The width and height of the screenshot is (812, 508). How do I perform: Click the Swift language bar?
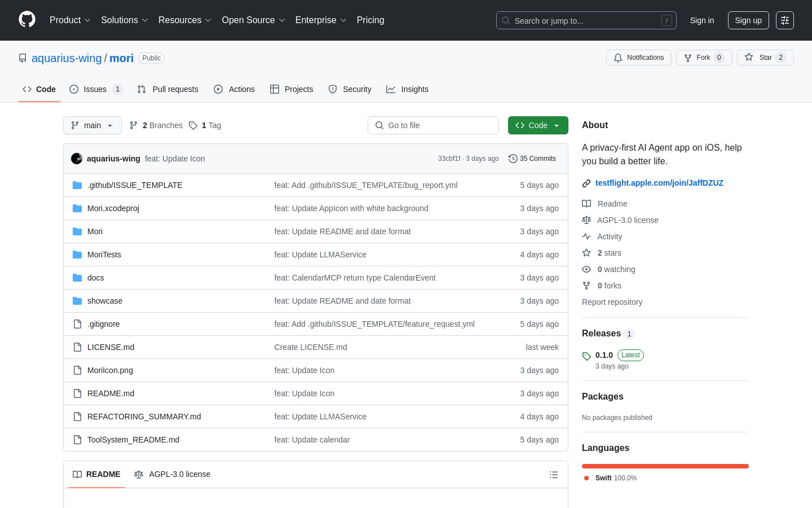[x=665, y=466]
